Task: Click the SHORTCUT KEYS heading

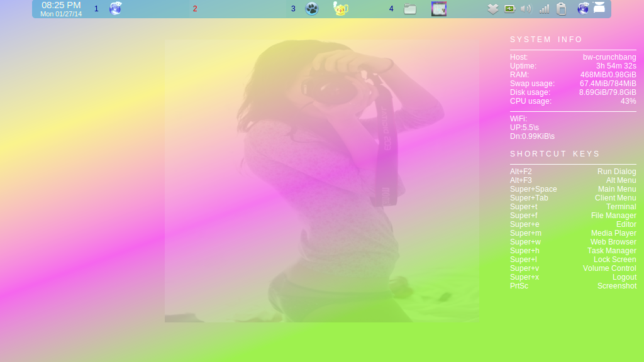Action: click(x=548, y=153)
